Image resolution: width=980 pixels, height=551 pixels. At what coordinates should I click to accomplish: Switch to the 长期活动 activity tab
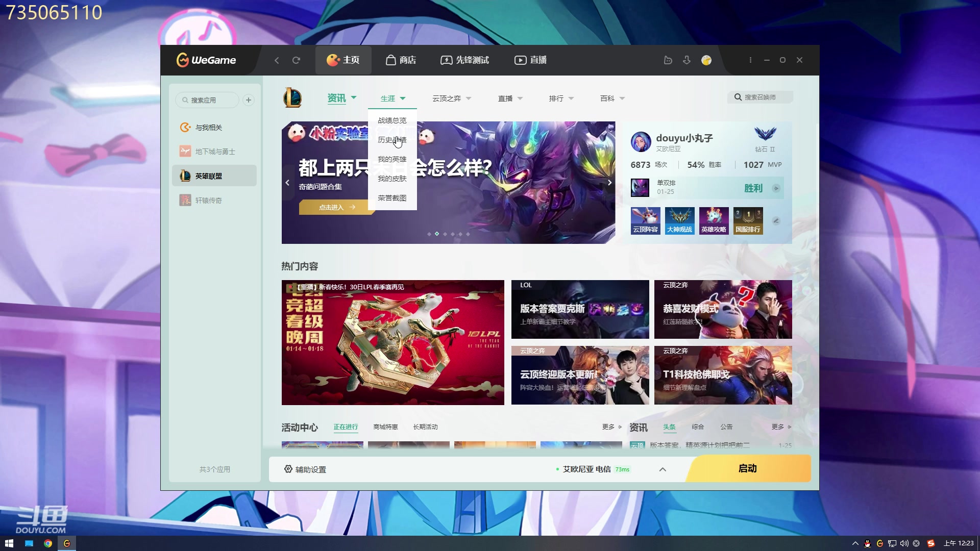click(425, 427)
